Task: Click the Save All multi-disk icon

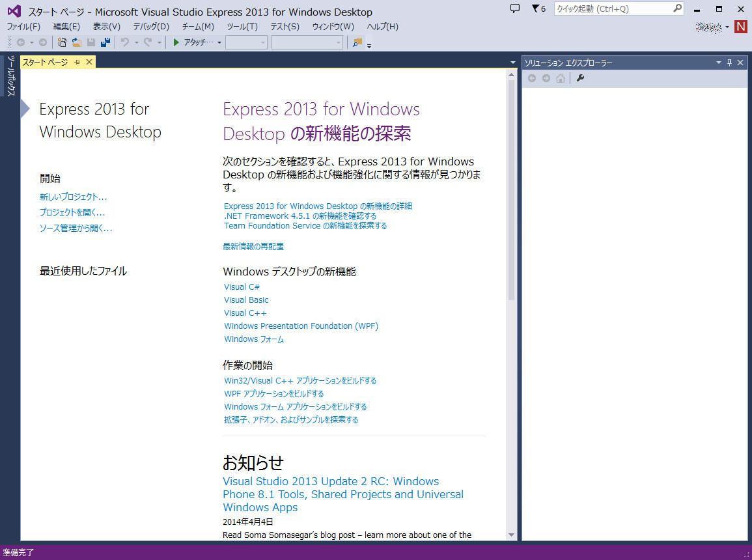Action: [105, 42]
